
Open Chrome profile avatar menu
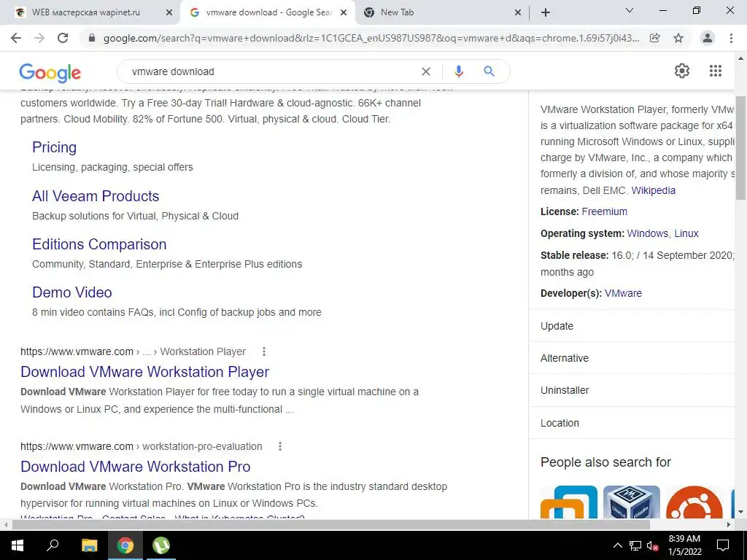(x=708, y=38)
